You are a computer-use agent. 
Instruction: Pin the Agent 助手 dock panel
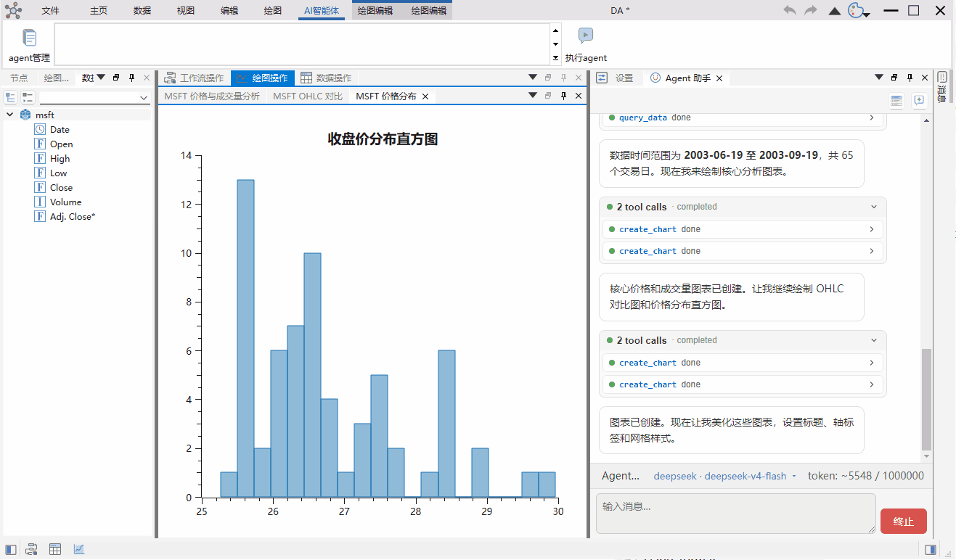pos(910,78)
